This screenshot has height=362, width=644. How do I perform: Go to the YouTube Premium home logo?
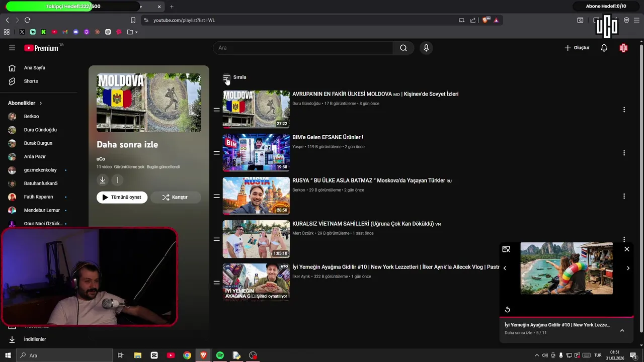pyautogui.click(x=41, y=48)
